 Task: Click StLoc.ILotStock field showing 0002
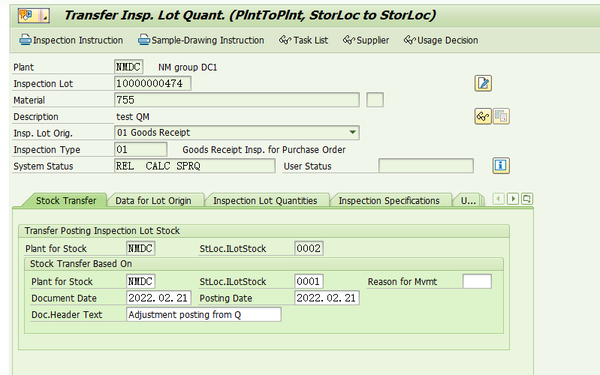(309, 248)
